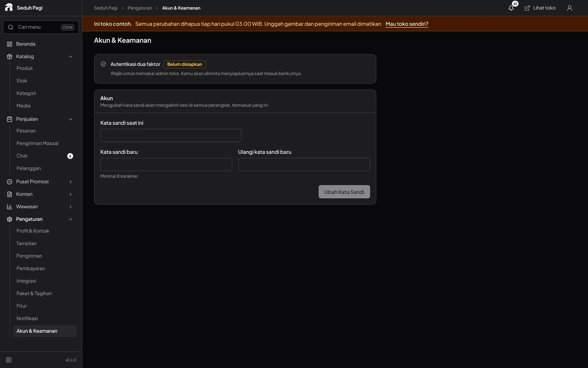Click the Konten document icon
The image size is (588, 368).
10,194
